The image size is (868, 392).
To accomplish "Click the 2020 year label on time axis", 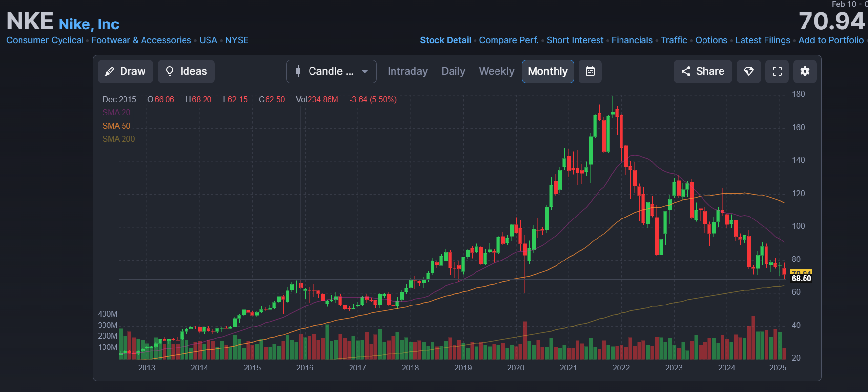I will (516, 368).
